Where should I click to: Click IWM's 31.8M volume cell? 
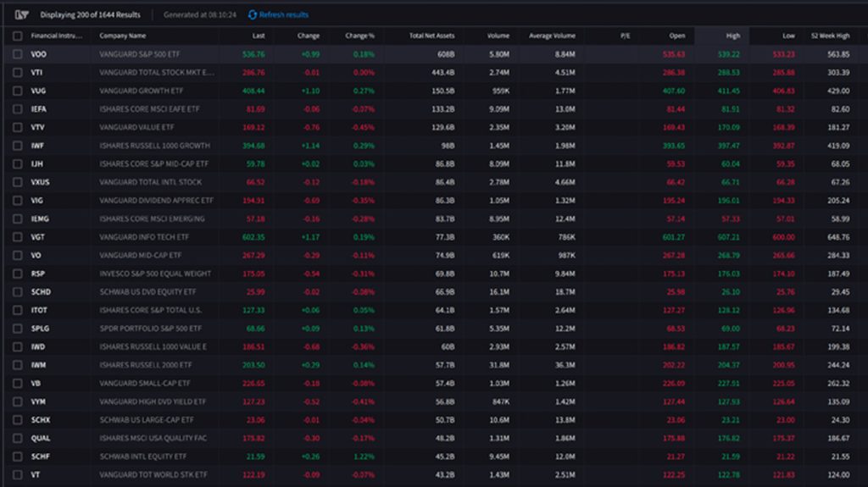[499, 365]
